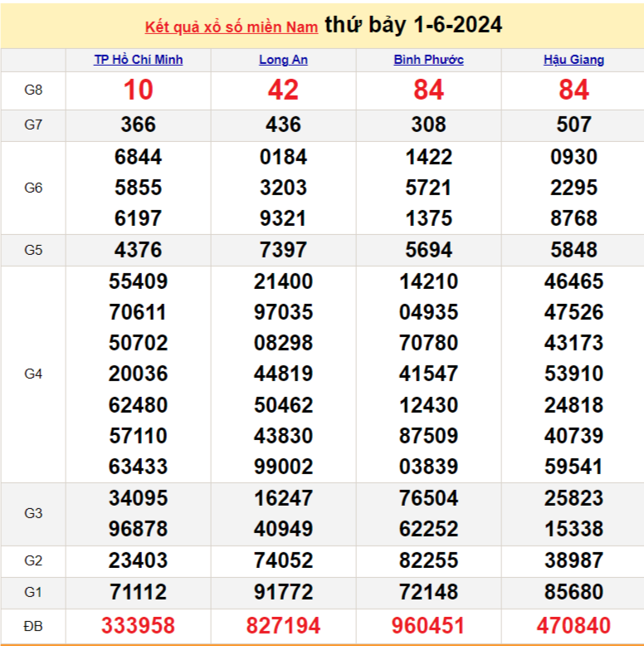Click G3 number 76504
This screenshot has height=646, width=644.
click(429, 498)
